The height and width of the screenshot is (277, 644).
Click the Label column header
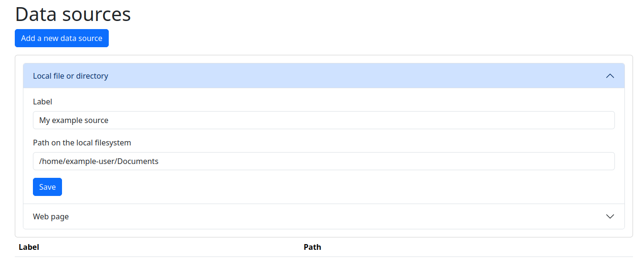29,247
